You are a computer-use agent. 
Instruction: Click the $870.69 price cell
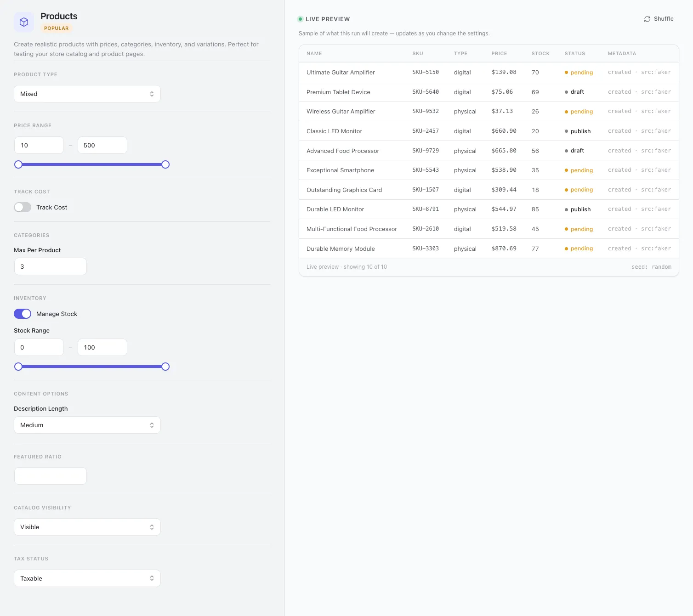pyautogui.click(x=504, y=249)
